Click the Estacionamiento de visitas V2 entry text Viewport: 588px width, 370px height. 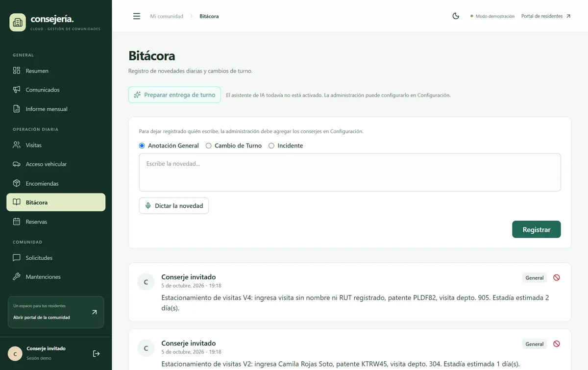point(341,364)
